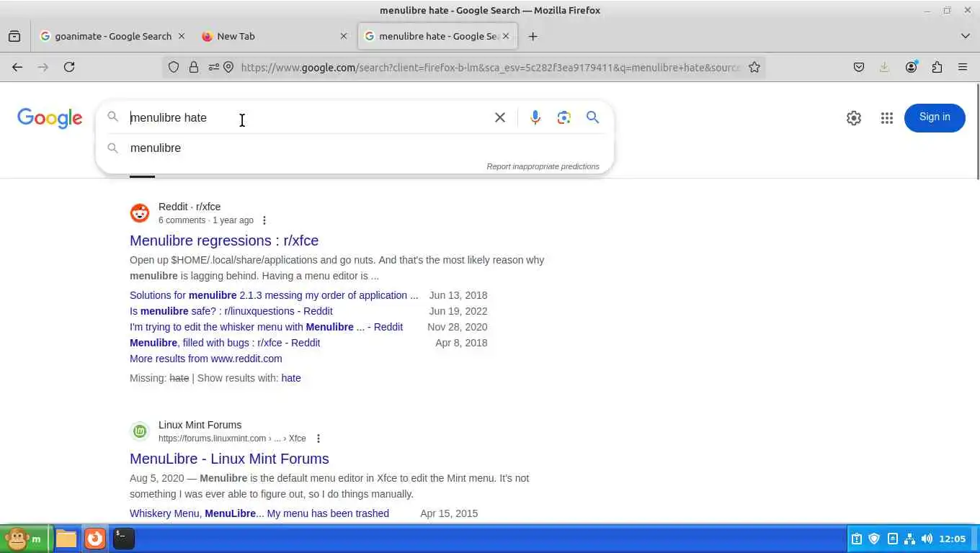Click the Linux Mint Forums source name
Image resolution: width=980 pixels, height=553 pixels.
click(200, 425)
